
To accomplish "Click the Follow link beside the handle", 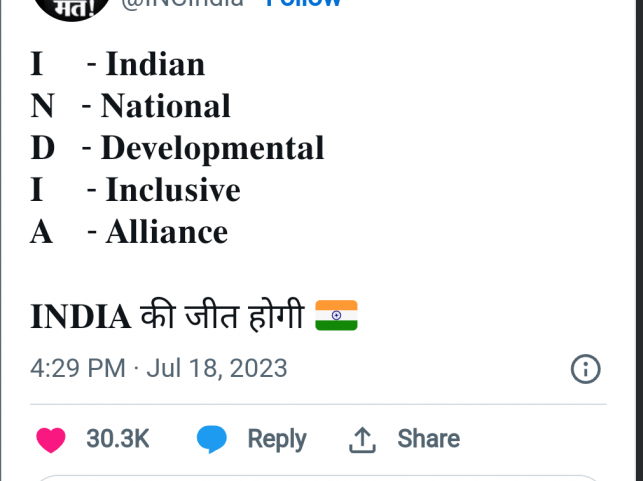I will [303, 3].
